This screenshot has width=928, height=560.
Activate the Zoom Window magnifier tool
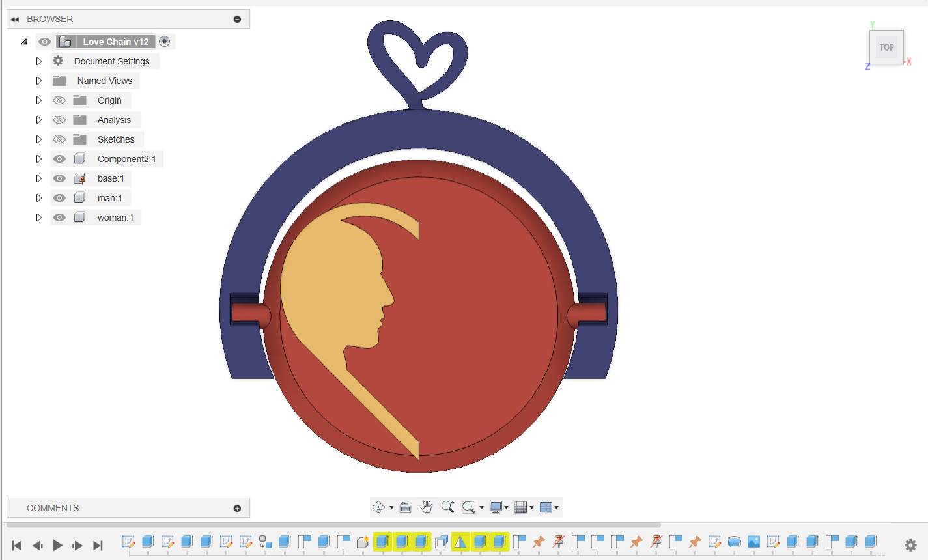(x=468, y=507)
